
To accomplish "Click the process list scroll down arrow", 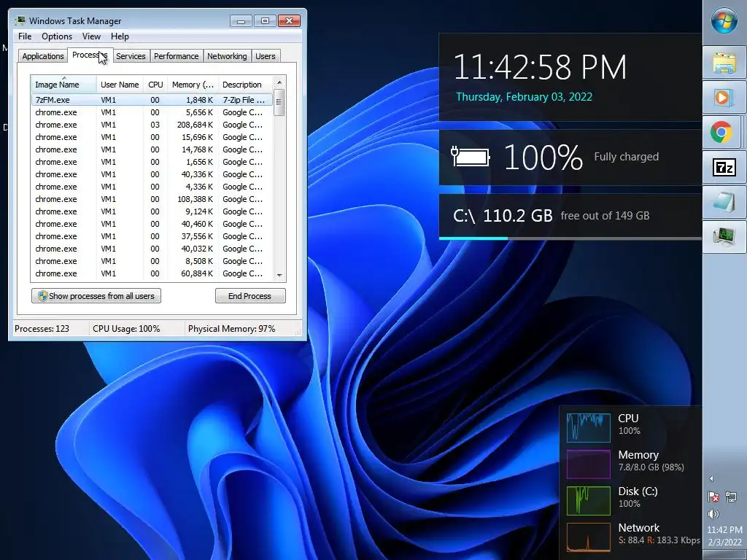I will 279,275.
